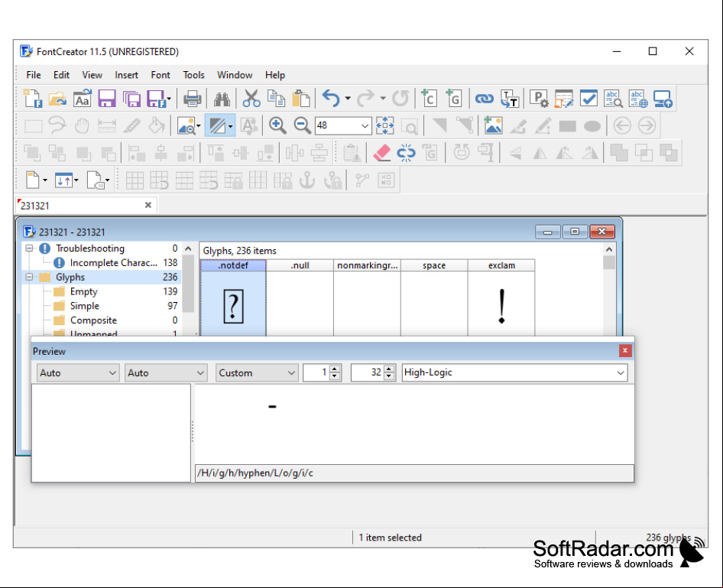Click the glyph grid vertical scrollbar thumb
723x588 pixels.
click(608, 263)
